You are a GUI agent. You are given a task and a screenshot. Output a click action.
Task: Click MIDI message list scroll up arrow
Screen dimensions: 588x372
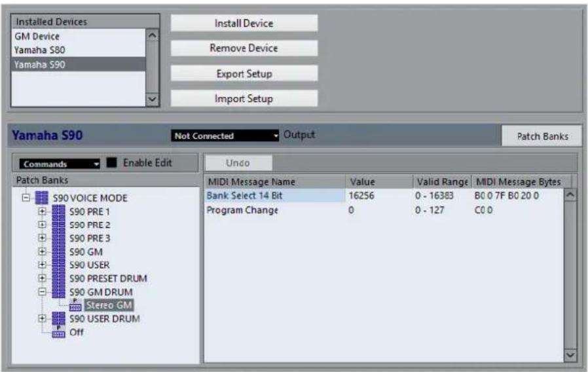coord(570,195)
